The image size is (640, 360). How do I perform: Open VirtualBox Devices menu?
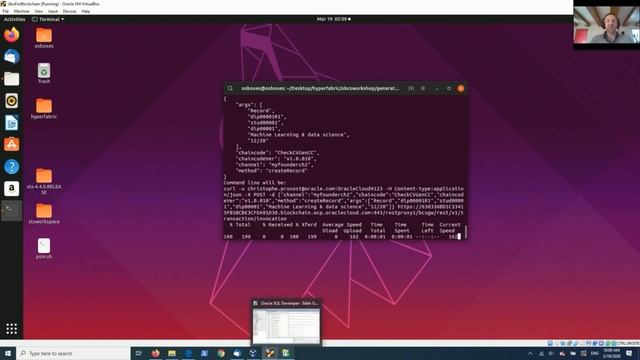click(x=69, y=11)
